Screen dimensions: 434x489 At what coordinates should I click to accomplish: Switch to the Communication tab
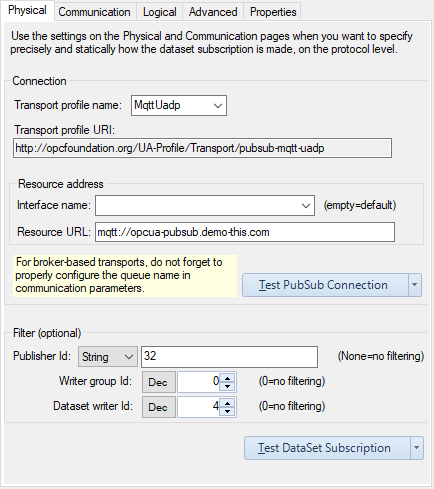pos(95,12)
